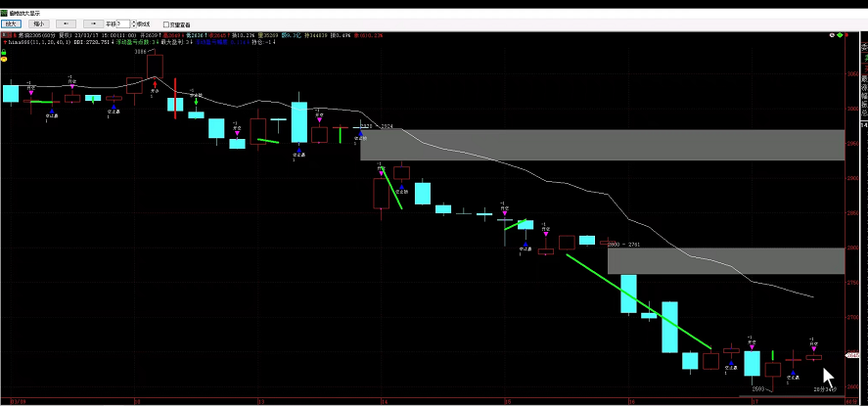868x406 pixels.
Task: Toggle the 双屏查看 checkbox
Action: click(165, 23)
